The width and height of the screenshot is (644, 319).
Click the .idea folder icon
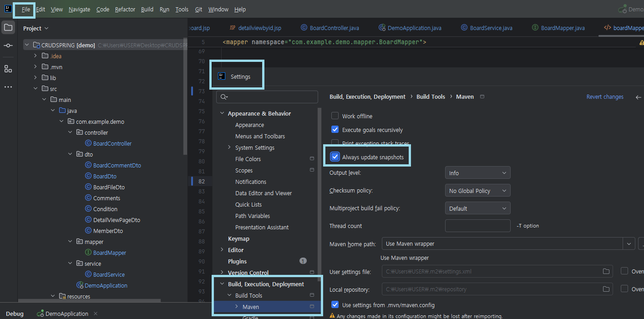point(45,56)
